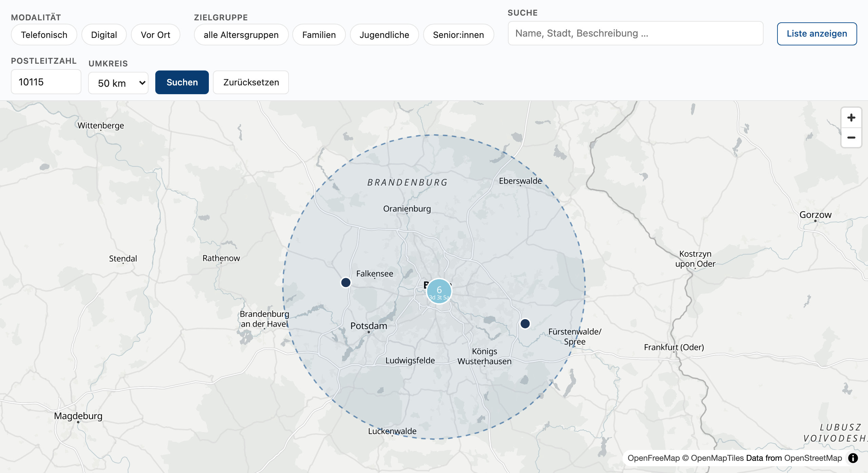
Task: Click the Magdeburg label on map
Action: [78, 416]
